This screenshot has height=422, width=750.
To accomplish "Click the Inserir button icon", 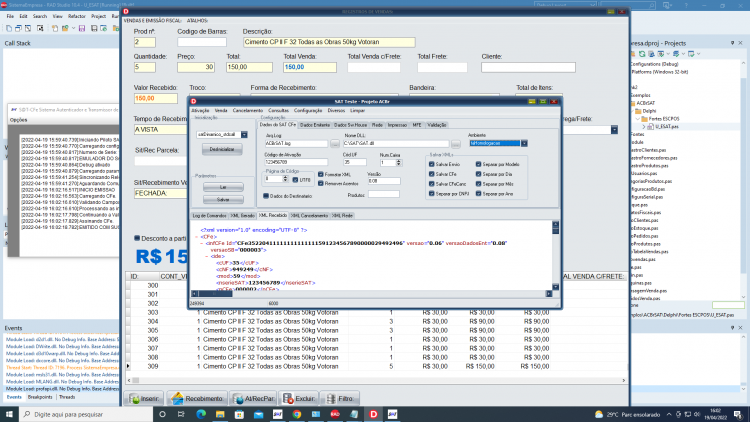I will click(134, 399).
